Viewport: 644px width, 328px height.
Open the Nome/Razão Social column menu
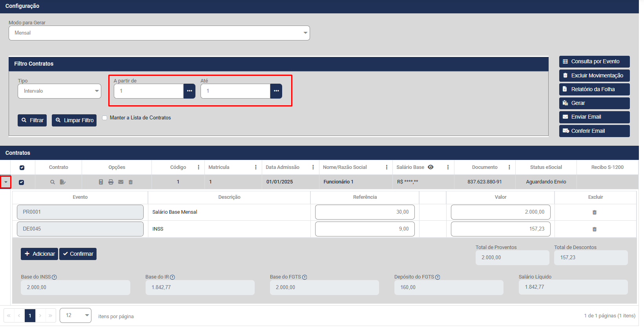(387, 167)
